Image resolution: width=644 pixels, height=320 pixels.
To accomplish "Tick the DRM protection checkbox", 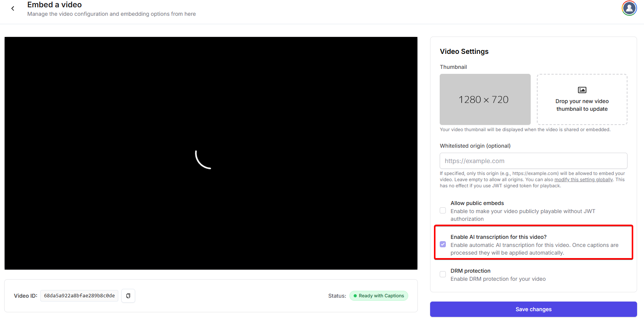I will (x=443, y=274).
